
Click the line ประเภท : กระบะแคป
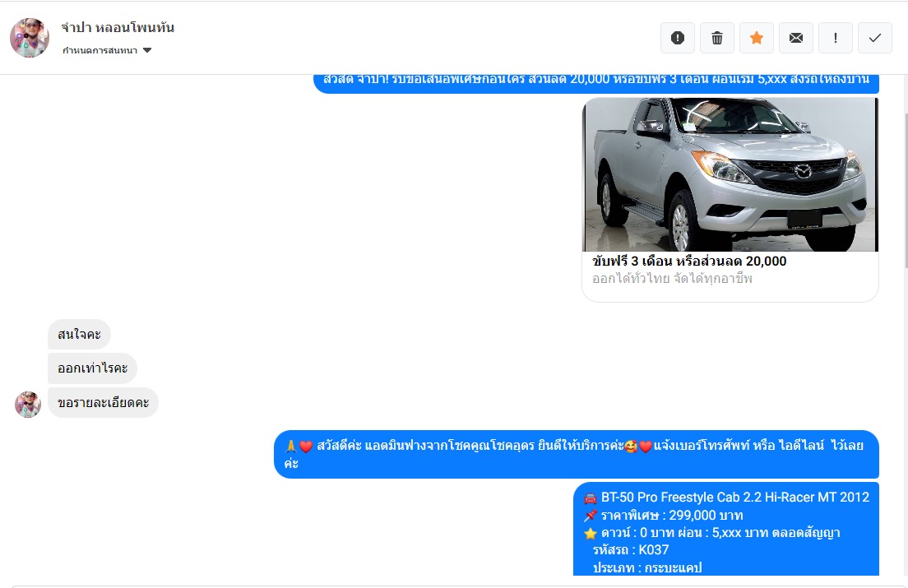coord(646,567)
